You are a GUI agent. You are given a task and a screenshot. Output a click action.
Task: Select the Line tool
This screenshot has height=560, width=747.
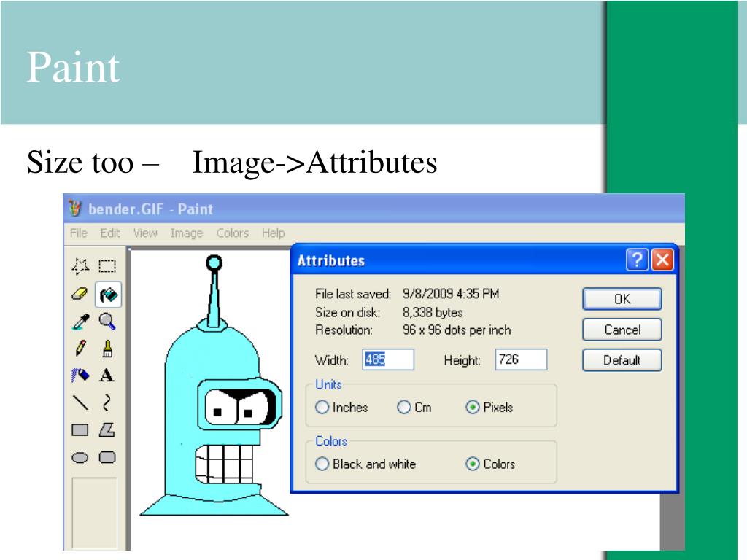click(x=80, y=402)
